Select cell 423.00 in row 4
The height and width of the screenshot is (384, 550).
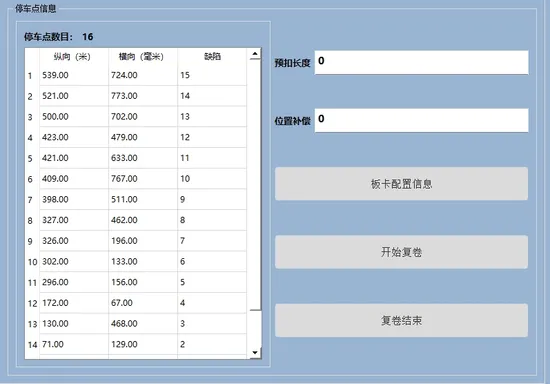coord(74,137)
